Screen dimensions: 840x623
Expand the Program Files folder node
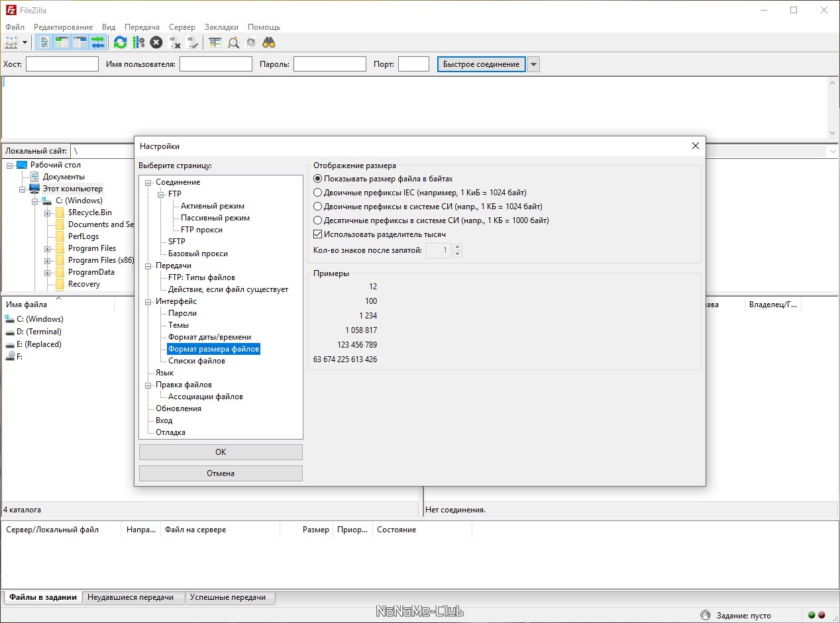pyautogui.click(x=48, y=248)
